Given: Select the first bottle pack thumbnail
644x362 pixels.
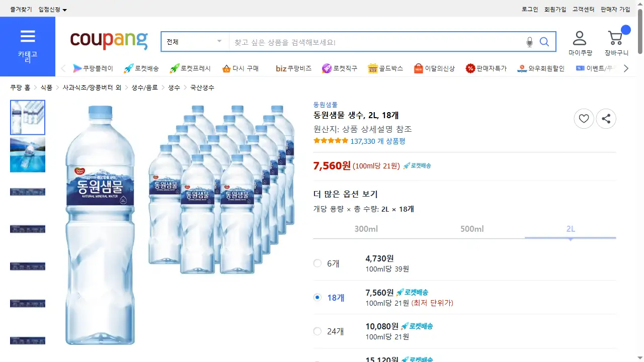Looking at the screenshot, I should pyautogui.click(x=28, y=118).
